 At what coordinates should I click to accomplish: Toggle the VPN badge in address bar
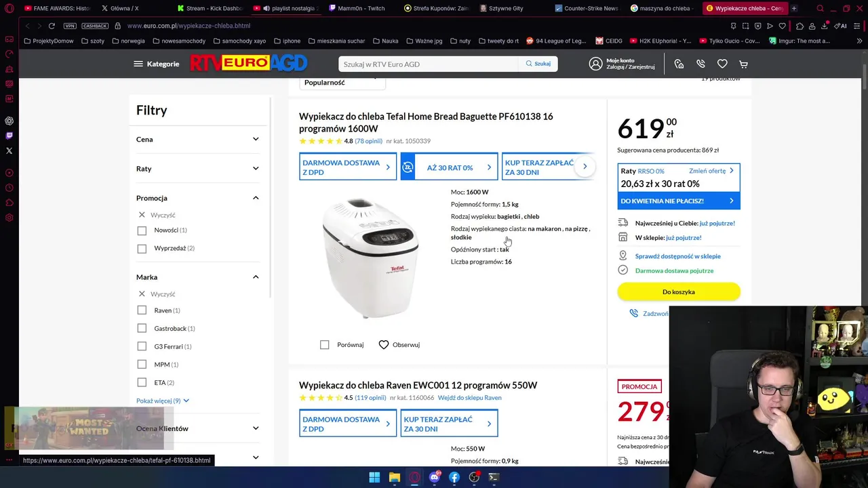70,26
